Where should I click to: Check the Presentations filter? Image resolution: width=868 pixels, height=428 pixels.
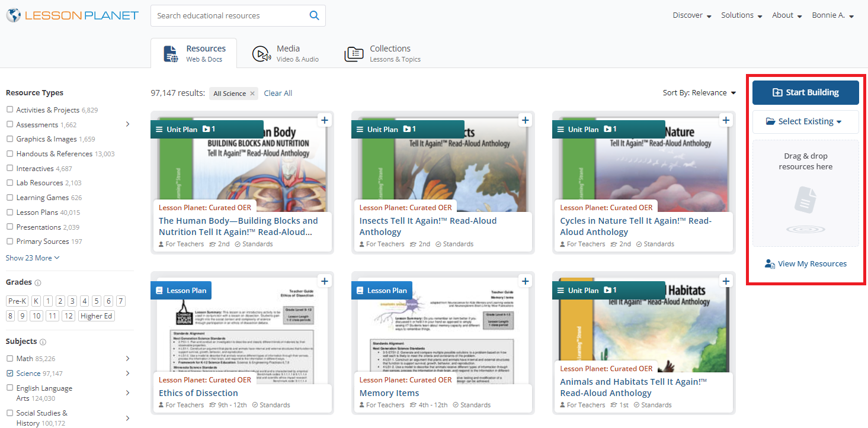pyautogui.click(x=9, y=227)
